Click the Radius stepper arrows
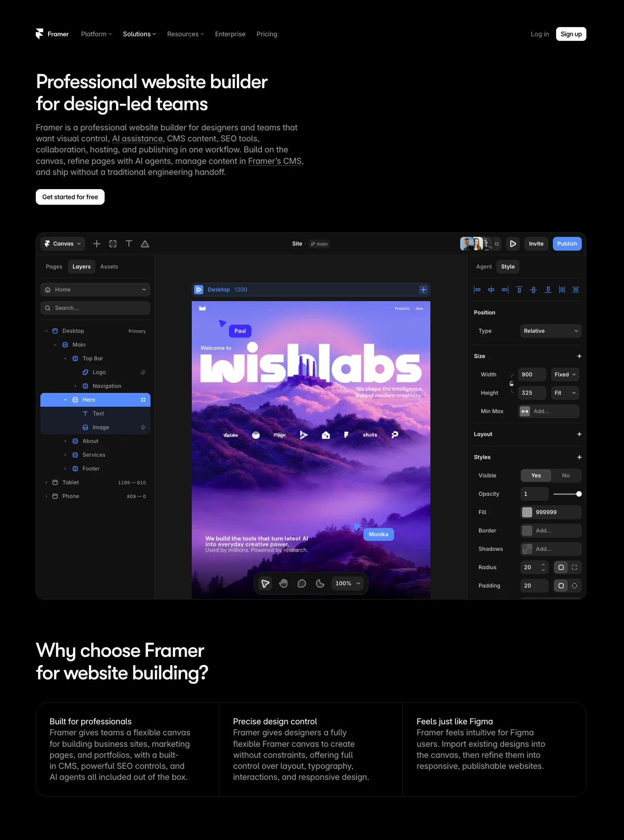This screenshot has height=840, width=624. click(x=543, y=567)
